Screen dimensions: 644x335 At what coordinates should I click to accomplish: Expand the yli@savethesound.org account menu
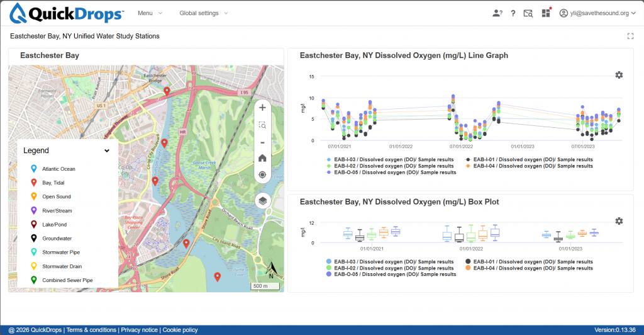coord(597,13)
